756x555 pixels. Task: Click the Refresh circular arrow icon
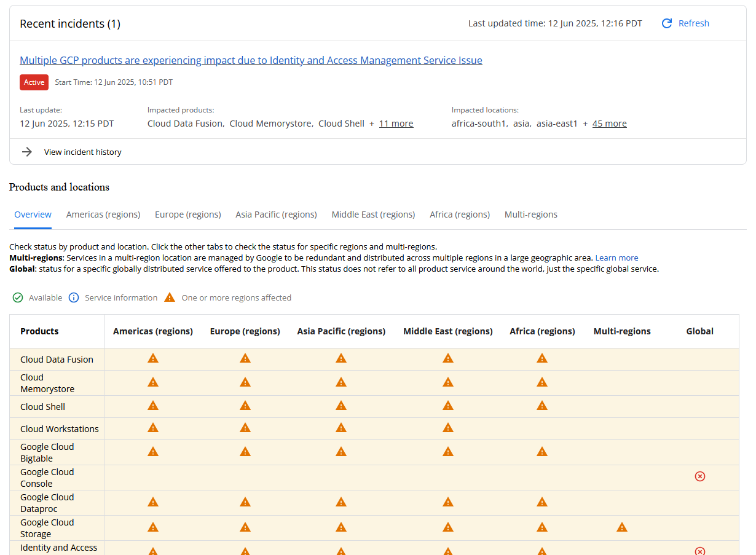pos(667,23)
